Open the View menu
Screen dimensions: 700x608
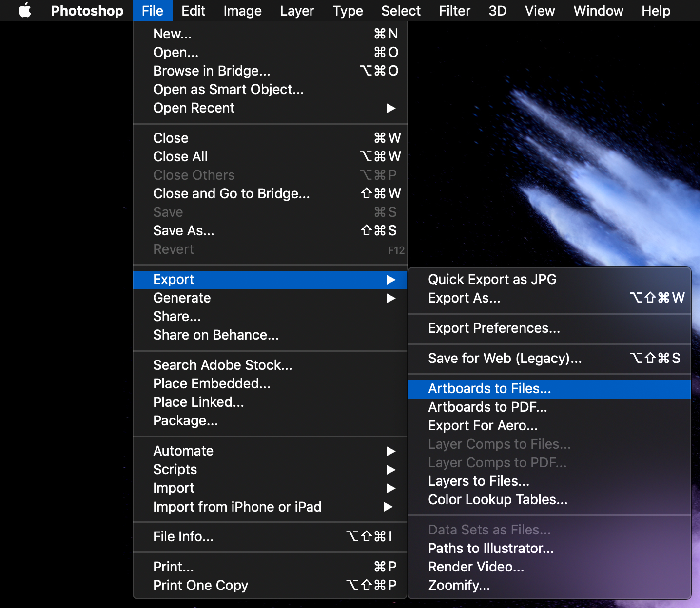pos(540,11)
